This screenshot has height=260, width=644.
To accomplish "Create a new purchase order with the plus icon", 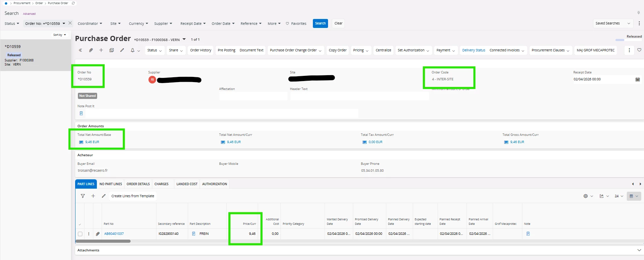I will [101, 50].
